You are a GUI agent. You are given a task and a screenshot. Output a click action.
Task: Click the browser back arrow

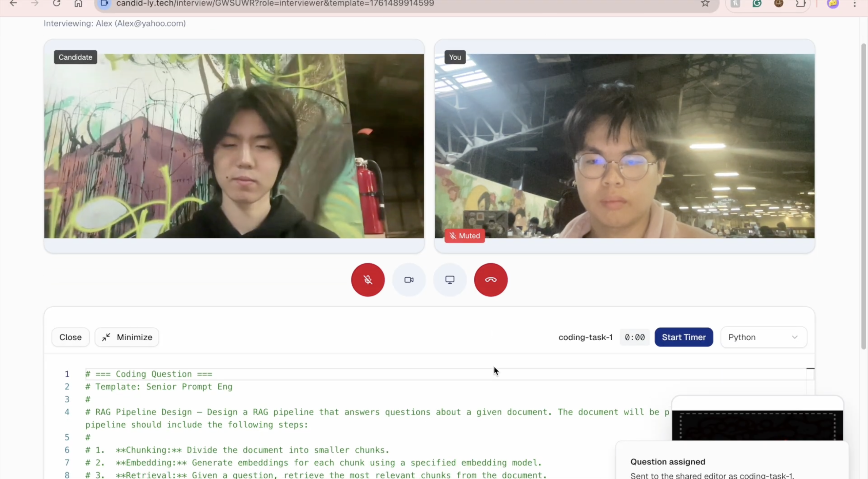[x=13, y=3]
